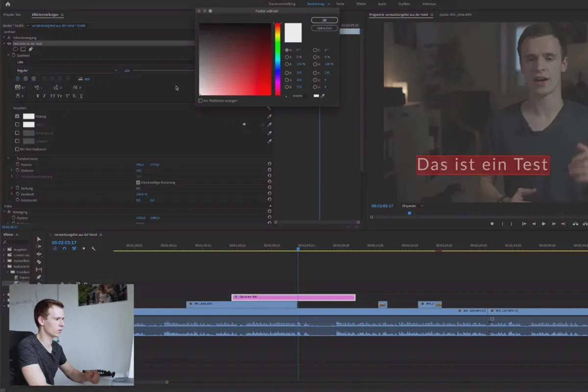Viewport: 588px width, 392px height.
Task: Uncheck Gleichmäßige Skalierung
Action: [138, 182]
